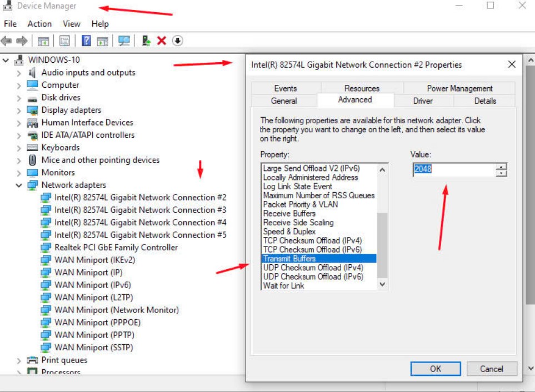Select Receive Side Scaling property
Viewport: 535px width, 392px height.
tap(298, 223)
